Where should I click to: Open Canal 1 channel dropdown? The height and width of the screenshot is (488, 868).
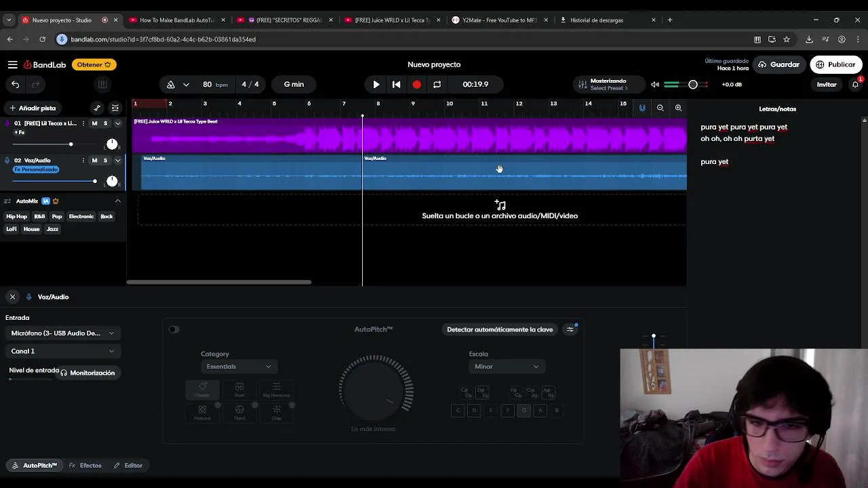coord(62,351)
